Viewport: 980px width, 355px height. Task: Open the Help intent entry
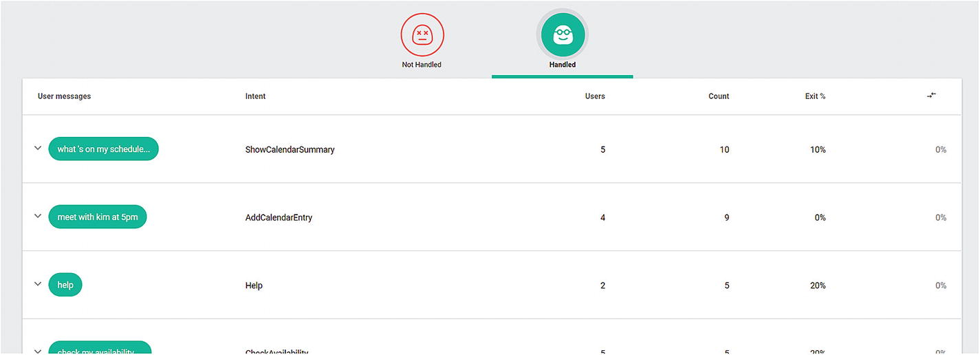click(254, 286)
